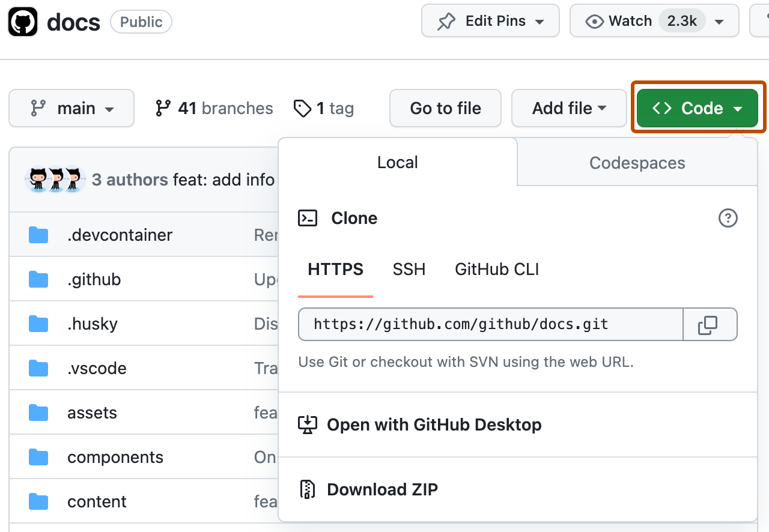Select Download ZIP to download the repository
Screen dimensions: 769x532
tap(382, 489)
